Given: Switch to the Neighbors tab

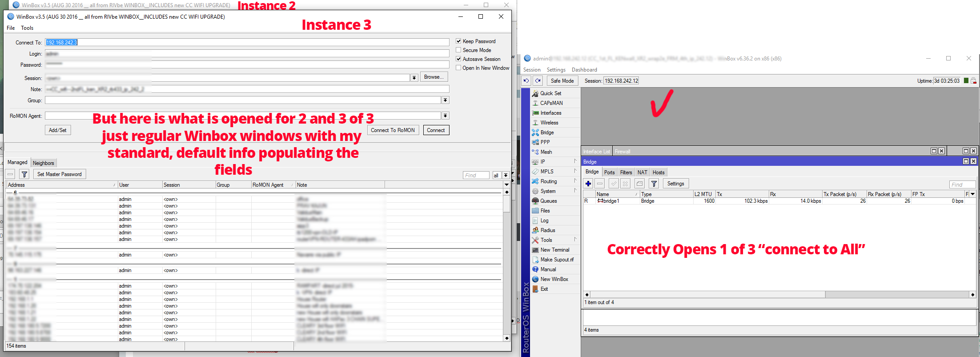Looking at the screenshot, I should coord(44,163).
